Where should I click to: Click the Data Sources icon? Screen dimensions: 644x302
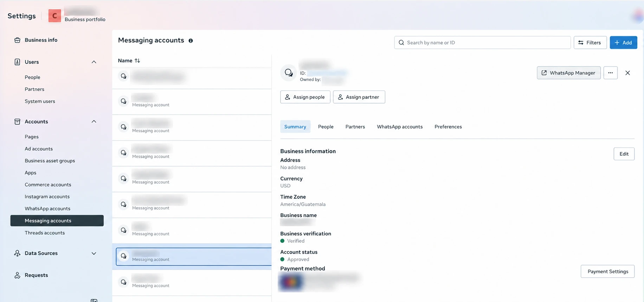pos(17,253)
